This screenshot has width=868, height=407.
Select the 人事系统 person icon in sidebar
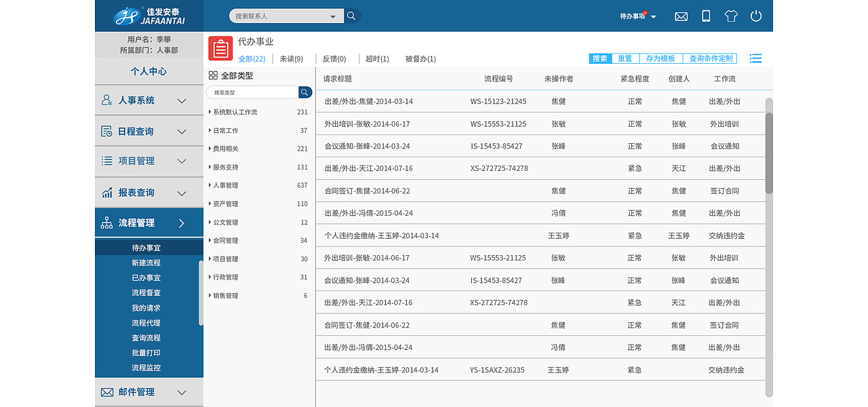[x=106, y=100]
